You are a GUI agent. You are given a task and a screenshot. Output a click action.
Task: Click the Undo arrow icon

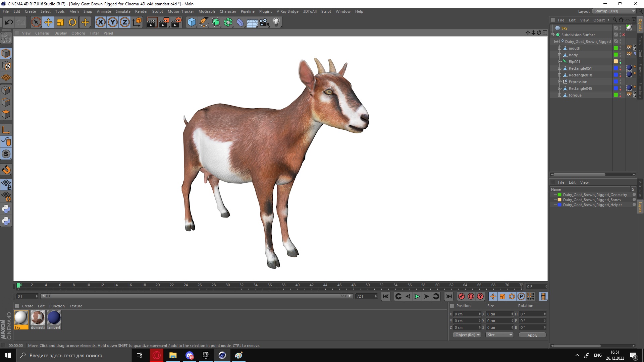(9, 22)
